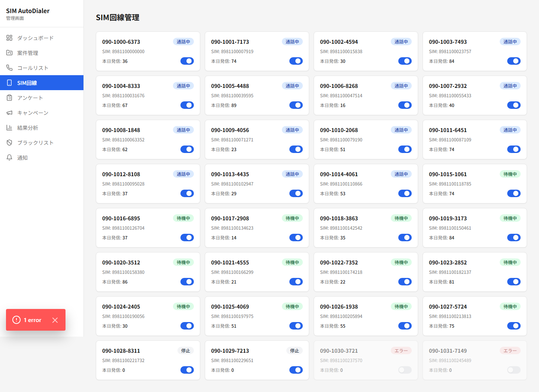The height and width of the screenshot is (392, 539).
Task: Click 通話中 badge on 090-1002-4594
Action: (401, 42)
